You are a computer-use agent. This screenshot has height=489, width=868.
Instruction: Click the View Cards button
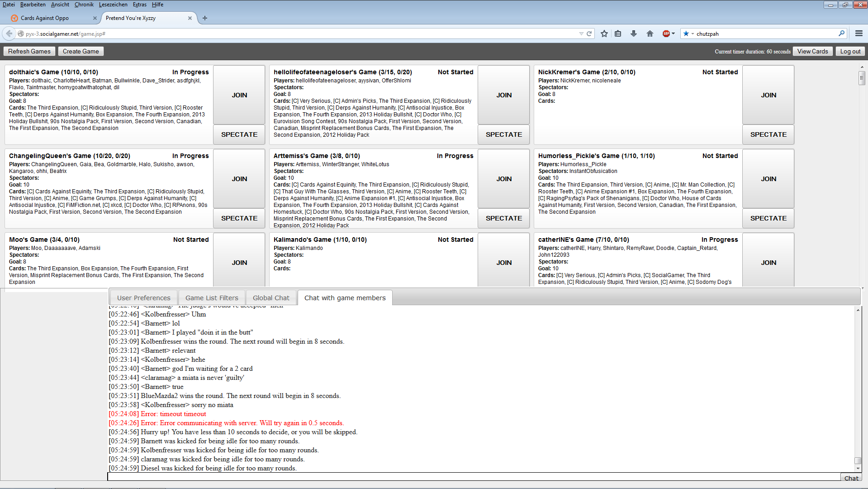point(812,51)
